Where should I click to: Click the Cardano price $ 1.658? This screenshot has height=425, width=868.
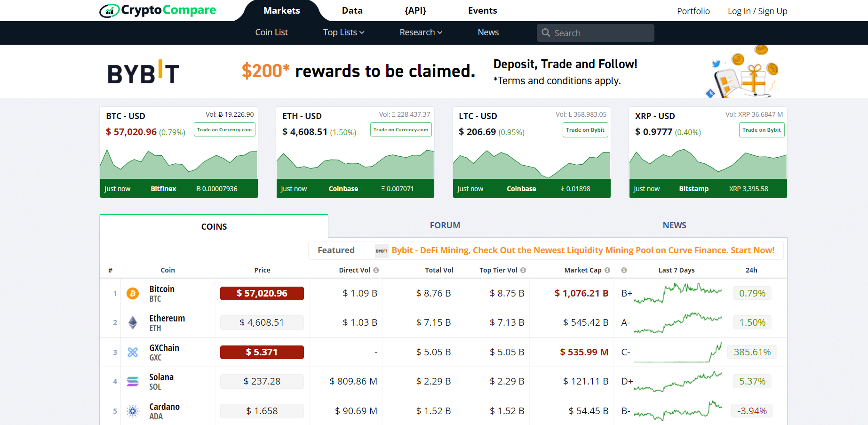coord(262,411)
